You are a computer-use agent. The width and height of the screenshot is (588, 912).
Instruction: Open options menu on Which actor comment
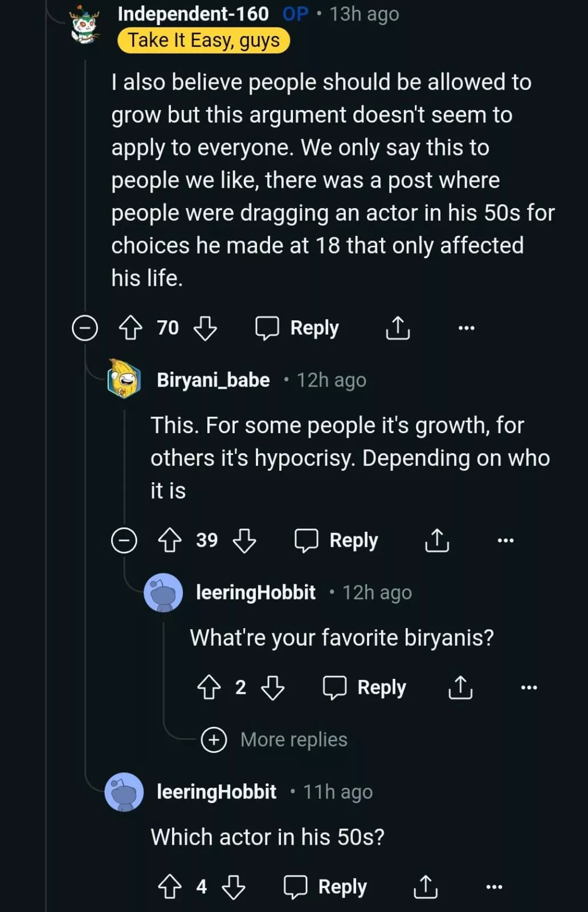tap(494, 887)
